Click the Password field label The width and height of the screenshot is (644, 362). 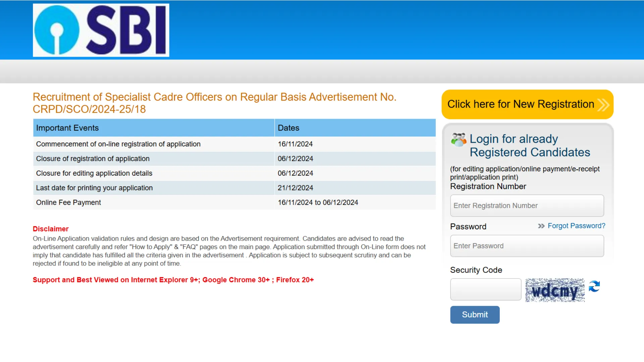point(468,227)
